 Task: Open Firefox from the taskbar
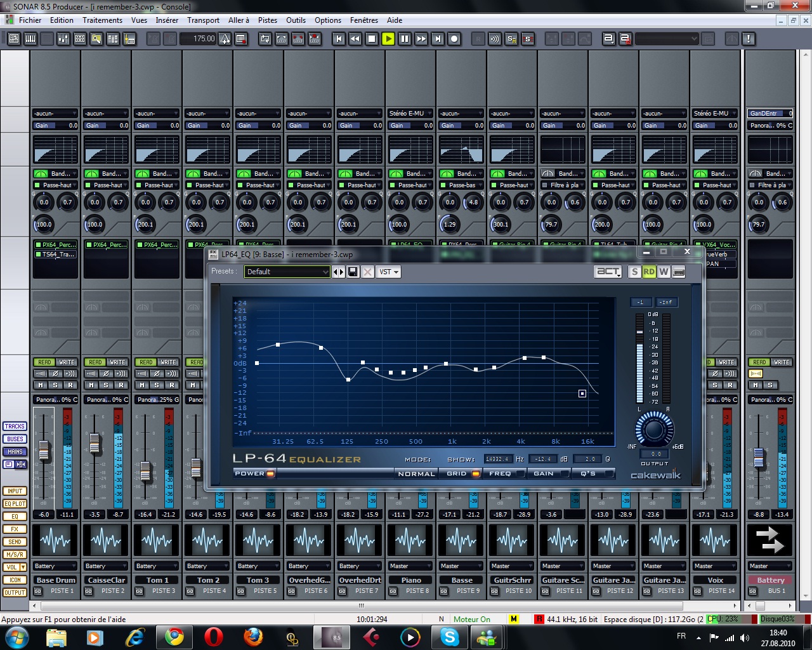tap(253, 636)
